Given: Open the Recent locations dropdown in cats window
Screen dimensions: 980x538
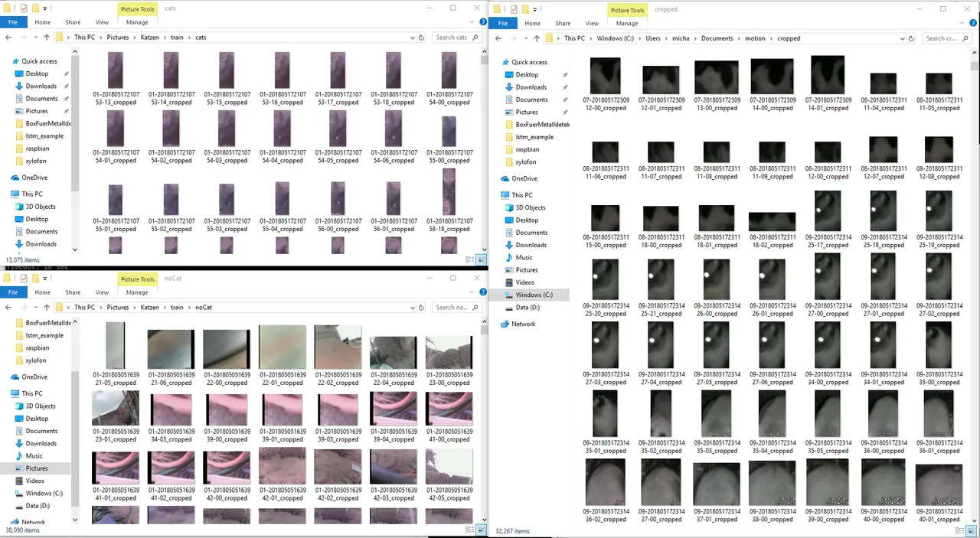Looking at the screenshot, I should click(x=35, y=37).
